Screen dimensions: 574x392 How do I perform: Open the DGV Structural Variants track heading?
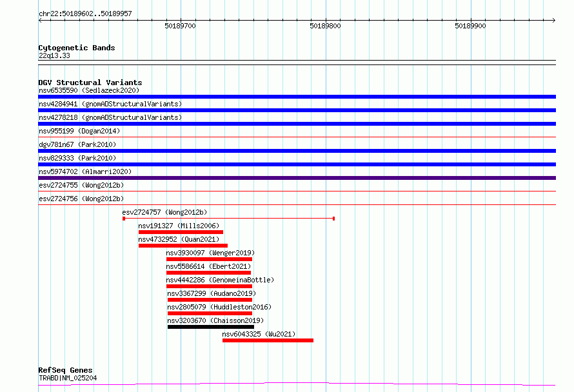pos(90,83)
